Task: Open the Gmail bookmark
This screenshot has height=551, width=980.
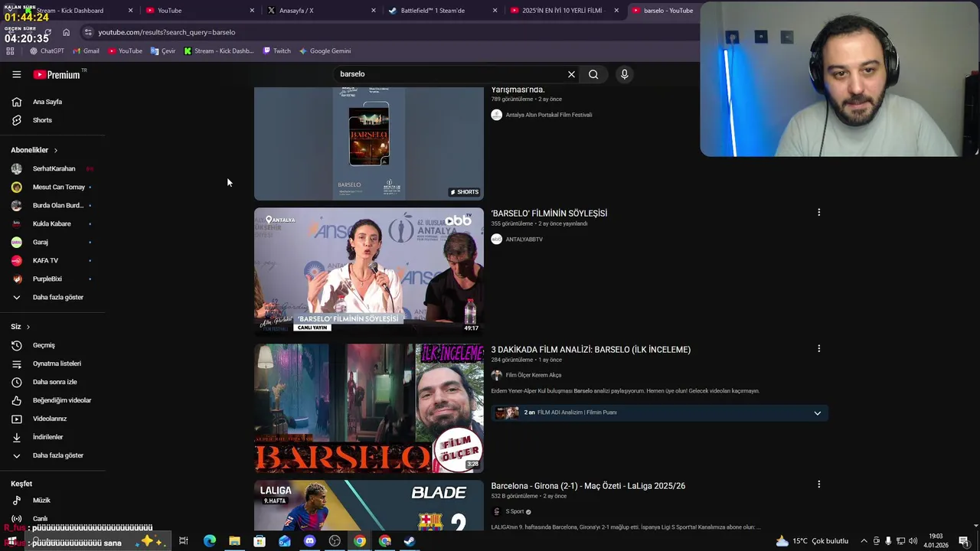Action: 86,51
